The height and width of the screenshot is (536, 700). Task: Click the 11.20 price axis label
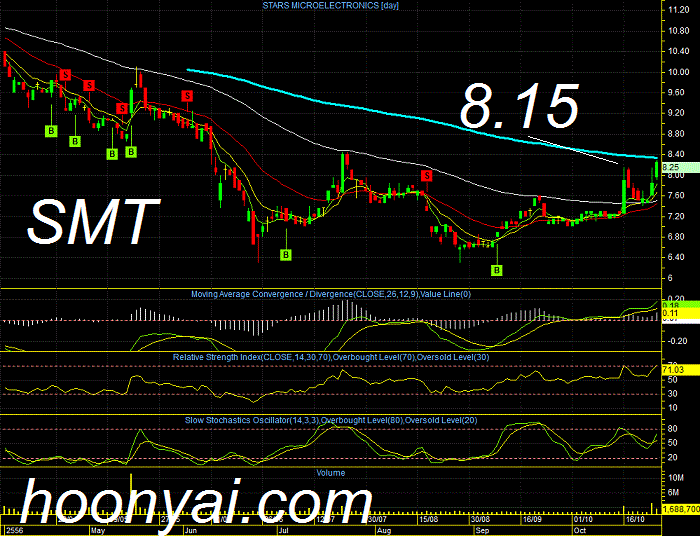(x=678, y=10)
